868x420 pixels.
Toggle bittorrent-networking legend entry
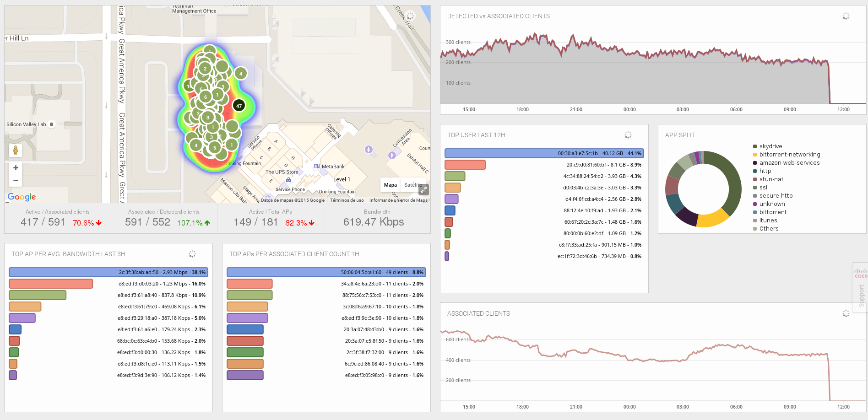(x=787, y=155)
